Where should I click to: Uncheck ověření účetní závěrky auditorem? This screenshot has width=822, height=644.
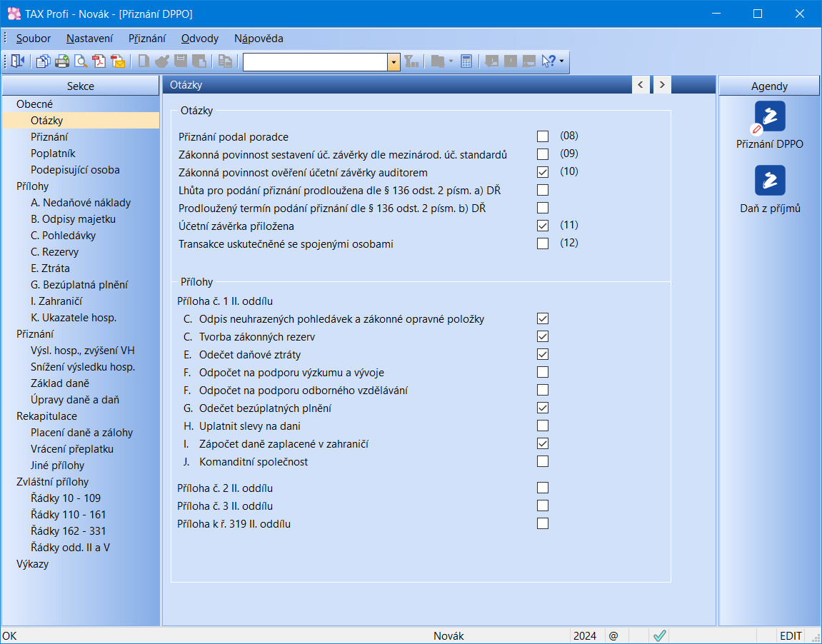pos(543,172)
